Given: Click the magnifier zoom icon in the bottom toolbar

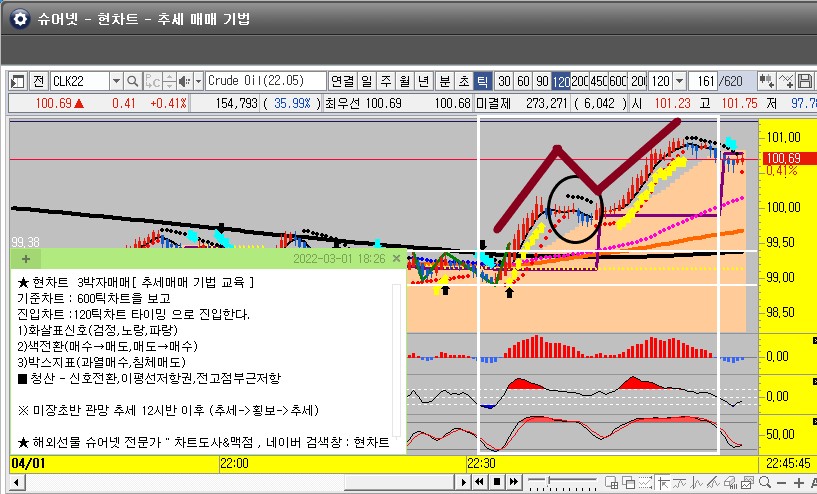Looking at the screenshot, I should tap(765, 482).
